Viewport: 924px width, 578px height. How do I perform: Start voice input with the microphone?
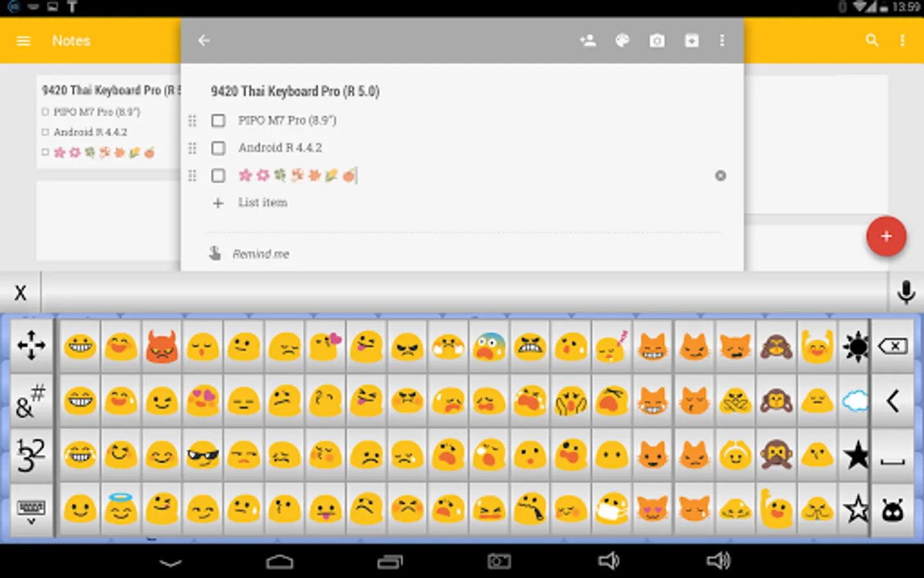point(906,293)
